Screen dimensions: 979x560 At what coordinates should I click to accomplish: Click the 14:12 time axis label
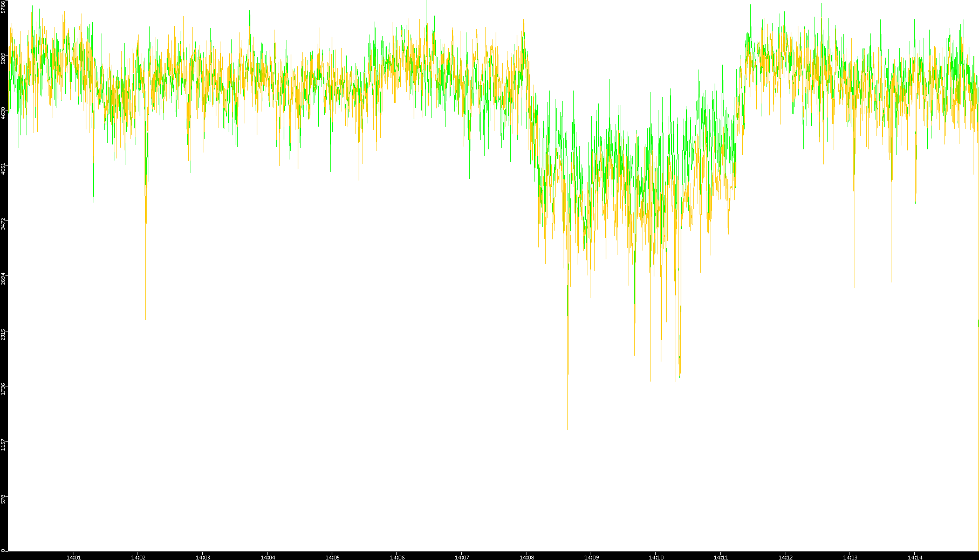point(785,557)
